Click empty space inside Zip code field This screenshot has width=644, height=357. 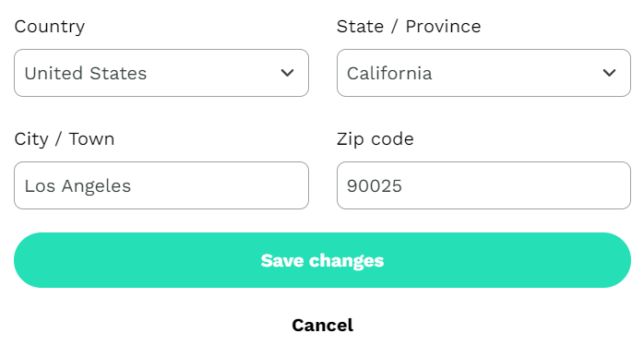[513, 185]
